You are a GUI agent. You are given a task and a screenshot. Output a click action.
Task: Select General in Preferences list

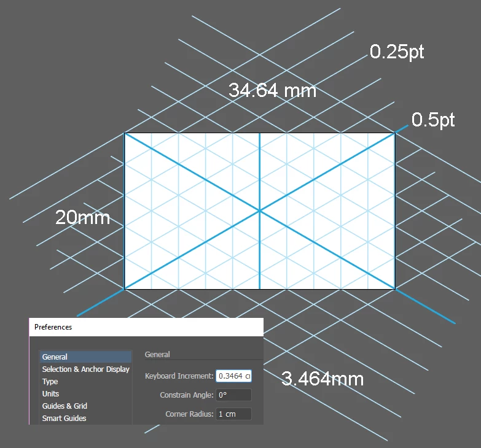85,357
